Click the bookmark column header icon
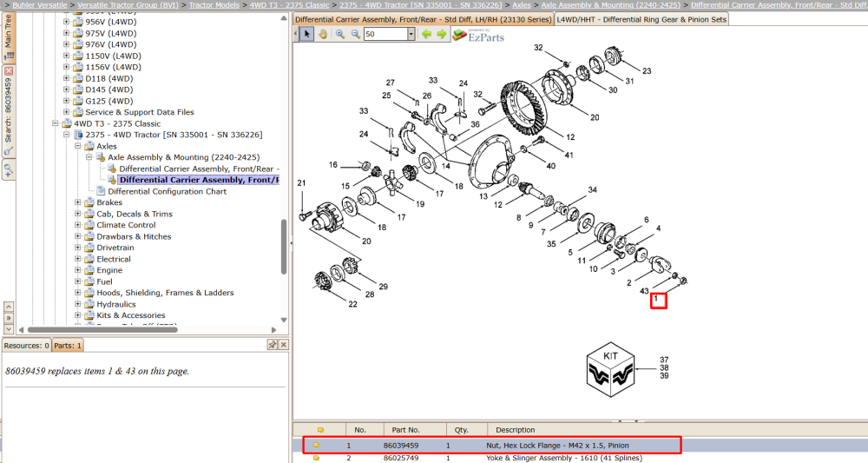The height and width of the screenshot is (463, 868). (x=320, y=430)
